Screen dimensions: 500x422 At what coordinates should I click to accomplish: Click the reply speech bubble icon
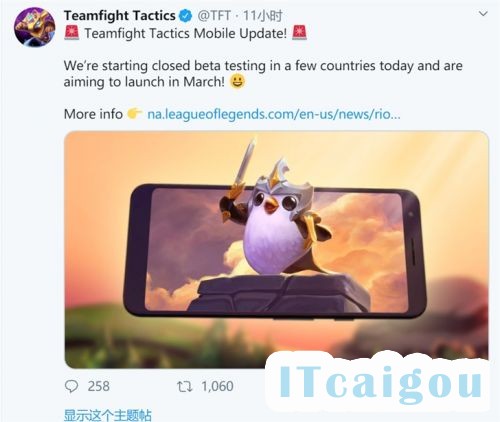[71, 386]
